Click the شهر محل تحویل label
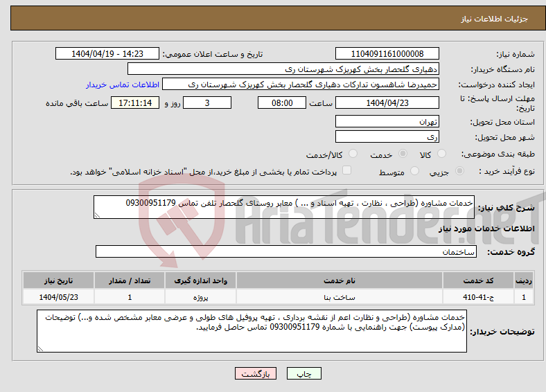Viewport: 546px width, 392px height. click(505, 138)
